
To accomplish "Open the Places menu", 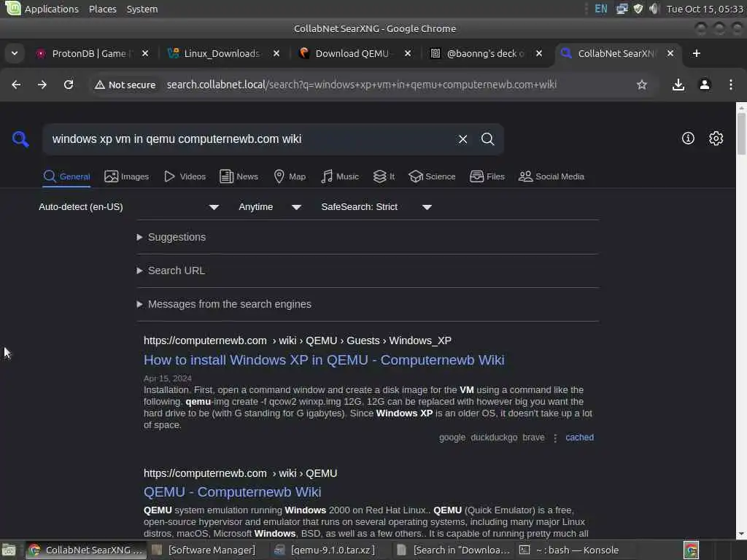I will tap(102, 9).
